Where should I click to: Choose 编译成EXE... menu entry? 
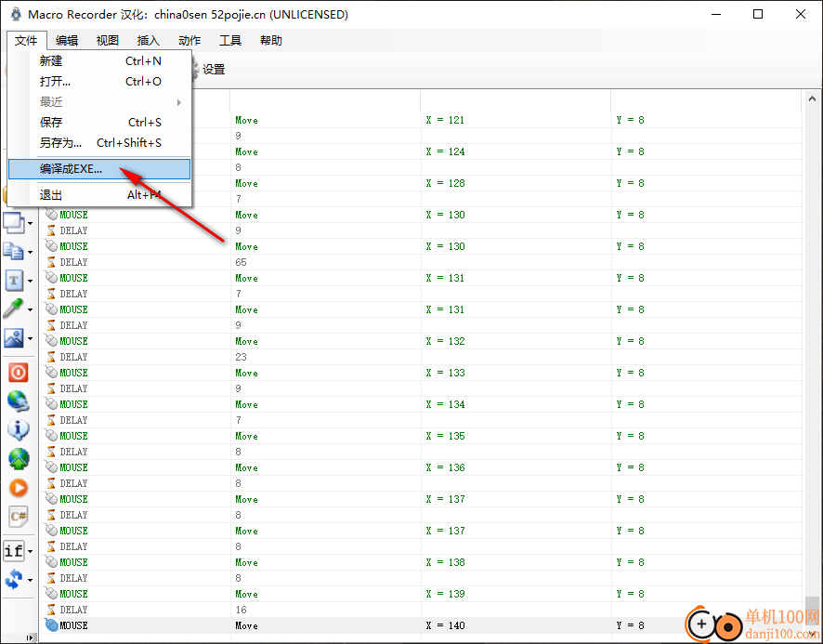click(99, 169)
